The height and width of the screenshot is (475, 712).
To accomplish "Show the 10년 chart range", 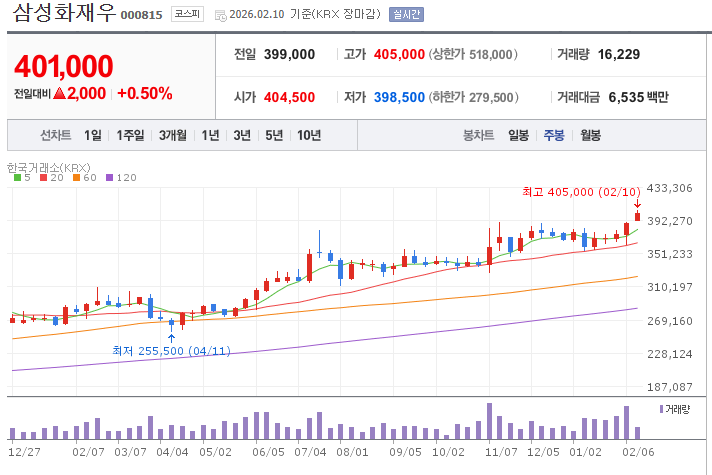I will tap(309, 135).
